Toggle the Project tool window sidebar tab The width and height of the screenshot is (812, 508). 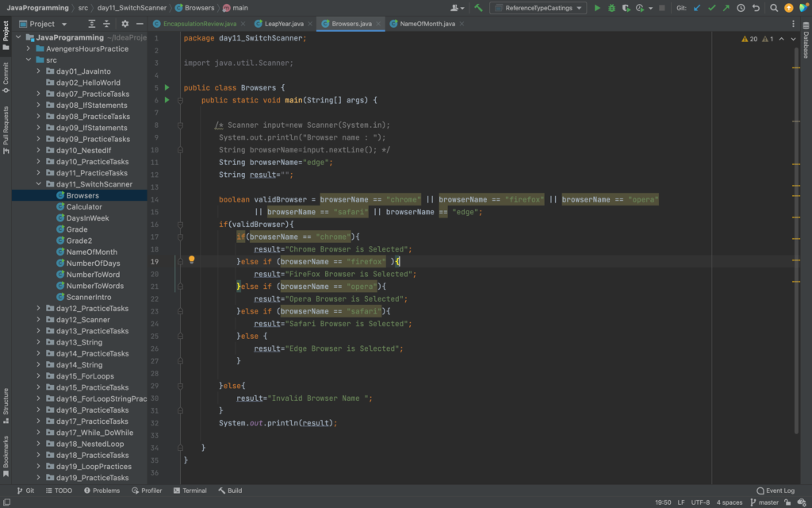6,32
